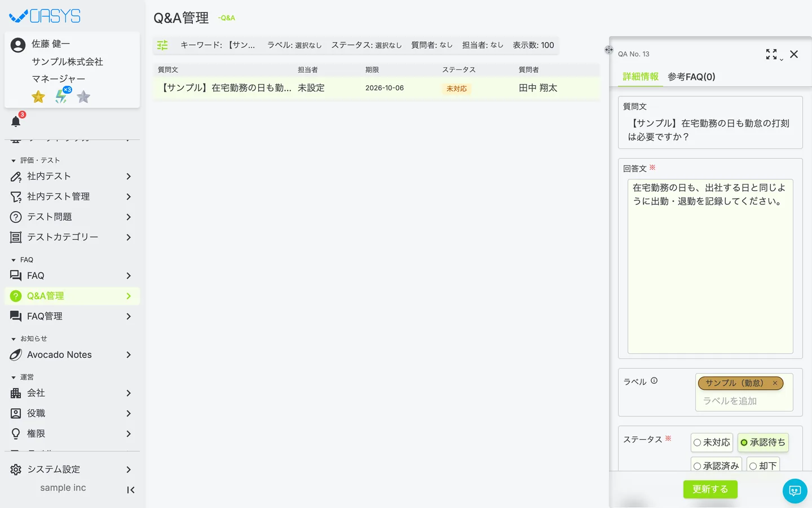The height and width of the screenshot is (508, 812).
Task: Open the テスト問題 menu item
Action: pos(72,217)
